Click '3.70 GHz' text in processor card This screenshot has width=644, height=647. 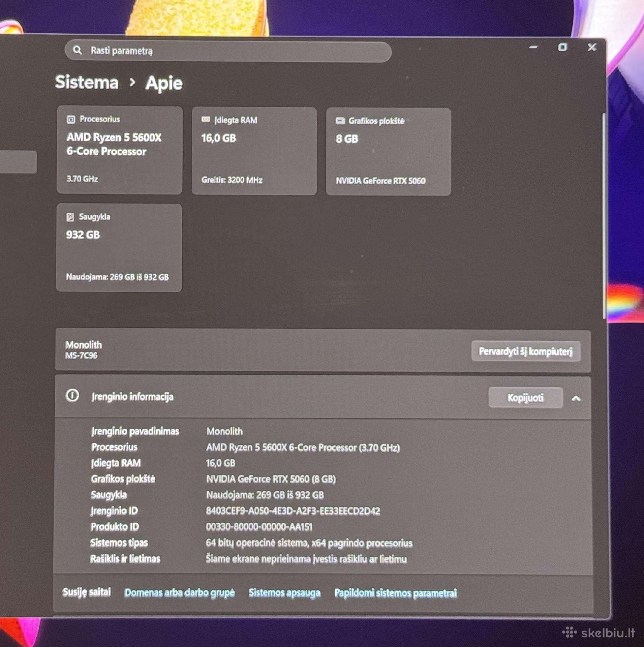(x=82, y=179)
